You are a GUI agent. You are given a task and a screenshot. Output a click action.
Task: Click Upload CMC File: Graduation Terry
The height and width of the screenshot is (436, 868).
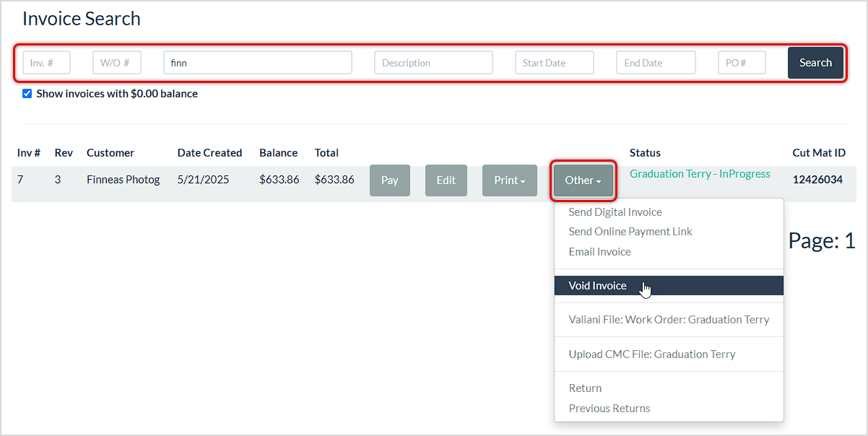point(652,354)
